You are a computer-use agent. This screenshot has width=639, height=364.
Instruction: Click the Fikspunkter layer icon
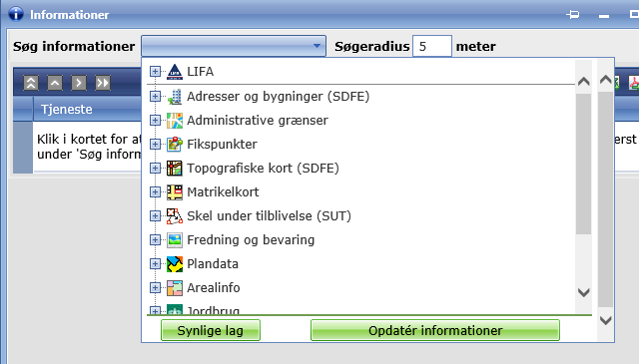(x=175, y=145)
